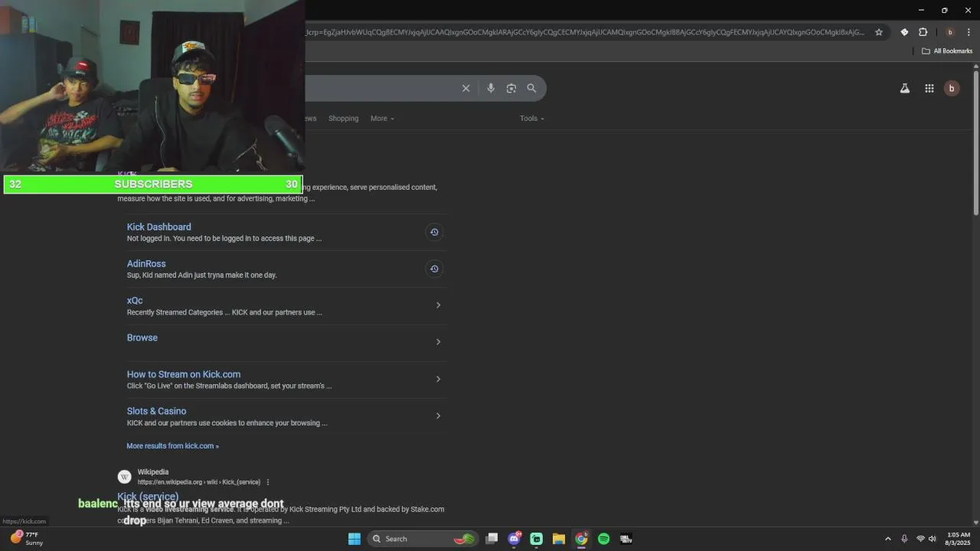Open Discord from the taskbar
The width and height of the screenshot is (980, 551).
[514, 539]
